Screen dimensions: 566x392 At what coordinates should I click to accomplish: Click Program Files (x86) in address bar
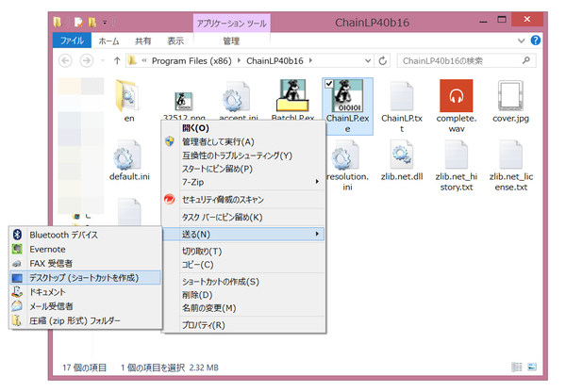191,60
